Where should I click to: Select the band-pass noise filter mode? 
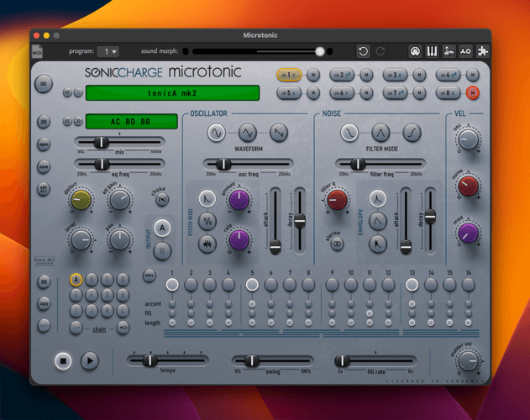pyautogui.click(x=380, y=133)
